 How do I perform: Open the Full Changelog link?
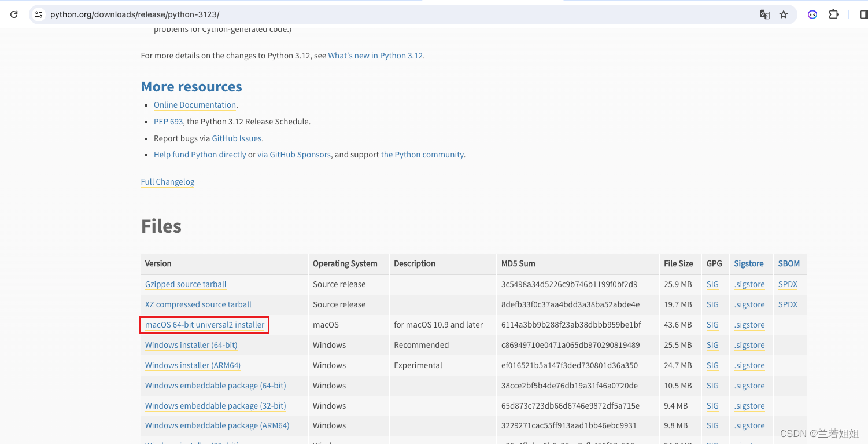tap(168, 182)
